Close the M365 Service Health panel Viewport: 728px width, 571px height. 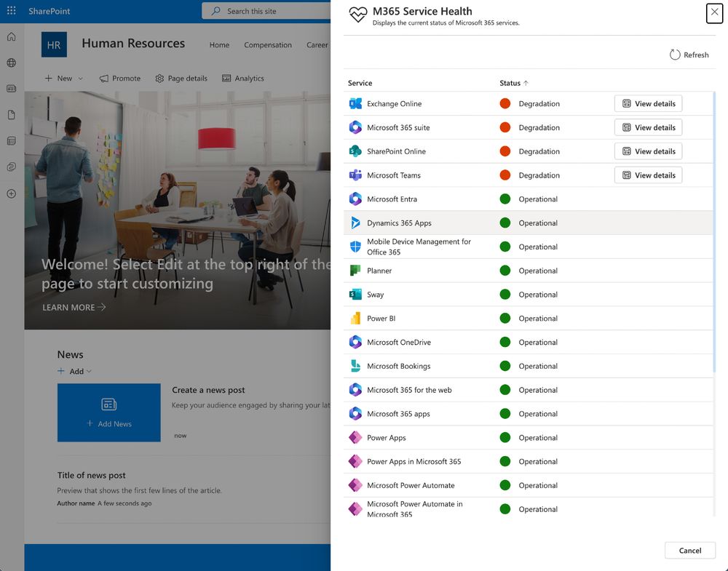714,13
